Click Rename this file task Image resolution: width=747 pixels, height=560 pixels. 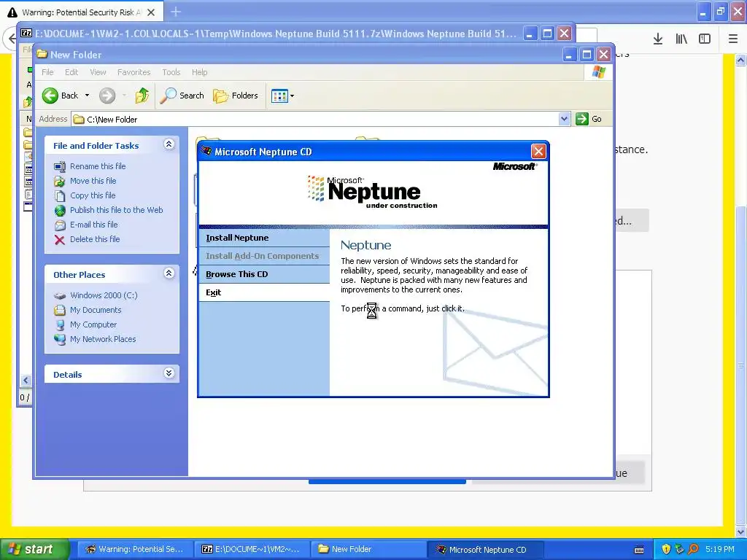tap(98, 166)
